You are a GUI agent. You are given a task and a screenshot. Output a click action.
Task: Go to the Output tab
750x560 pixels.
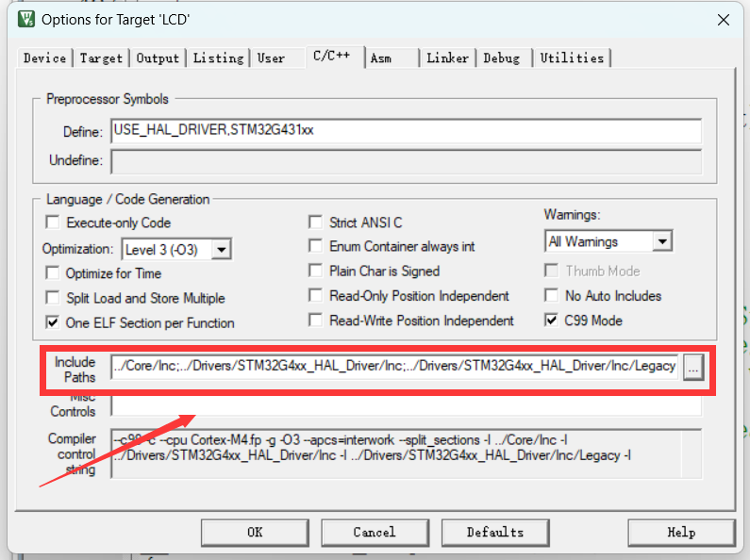[x=158, y=58]
